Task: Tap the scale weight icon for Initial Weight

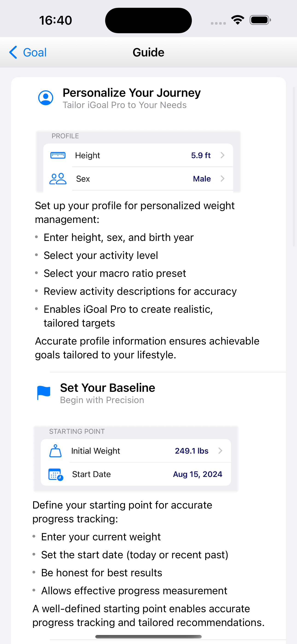Action: (x=55, y=451)
